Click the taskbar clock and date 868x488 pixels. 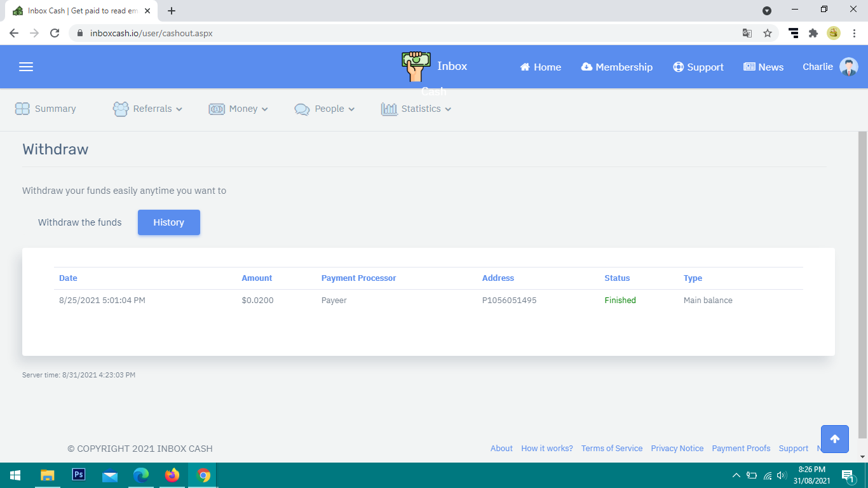[x=811, y=475]
